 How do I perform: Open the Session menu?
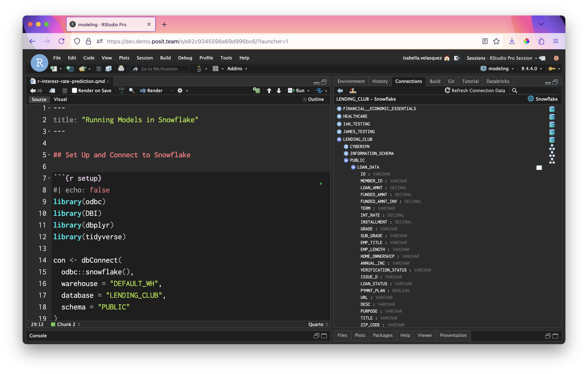click(x=145, y=58)
